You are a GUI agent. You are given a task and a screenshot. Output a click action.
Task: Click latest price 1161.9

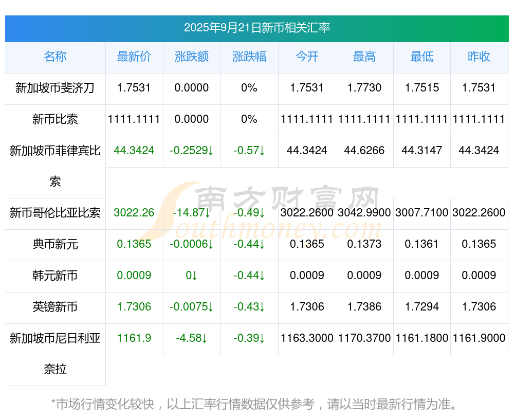click(134, 338)
